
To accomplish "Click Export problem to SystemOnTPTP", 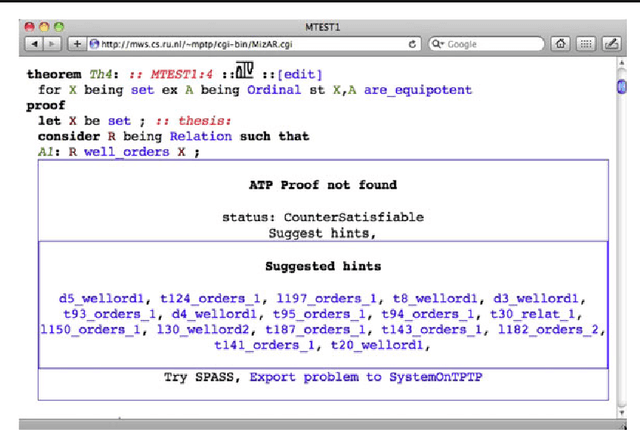I will tap(330, 377).
